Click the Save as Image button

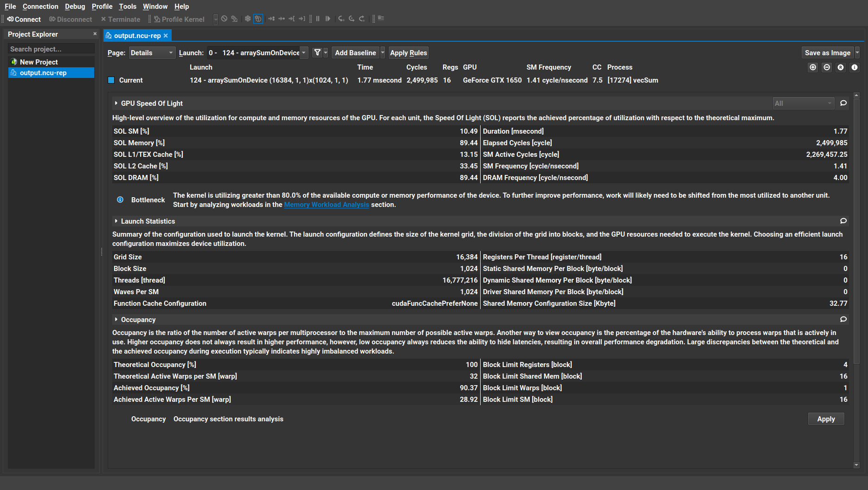(x=828, y=53)
